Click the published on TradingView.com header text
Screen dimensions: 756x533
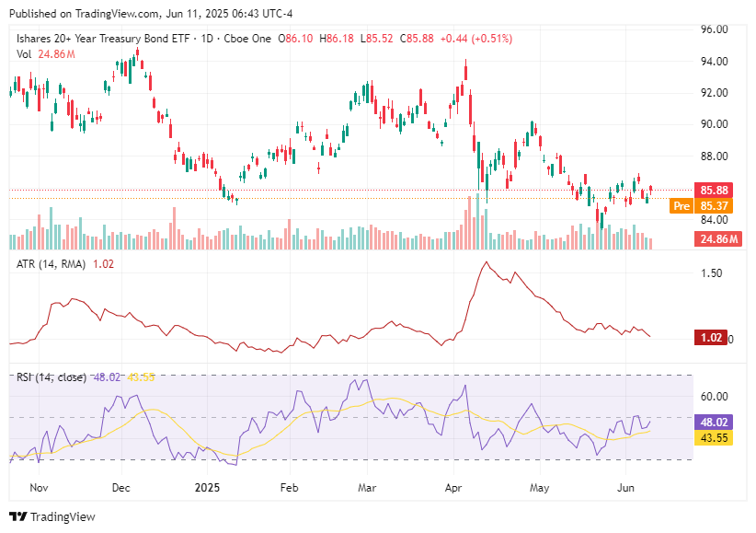pyautogui.click(x=151, y=14)
